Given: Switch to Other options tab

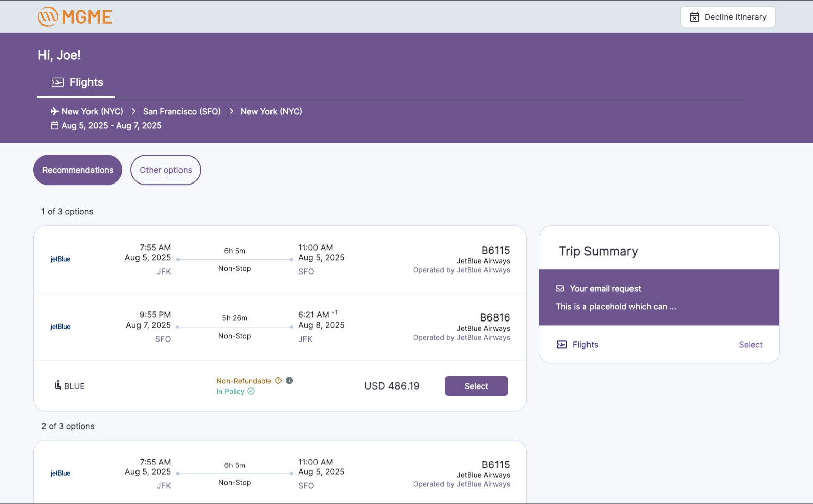Looking at the screenshot, I should coord(166,170).
